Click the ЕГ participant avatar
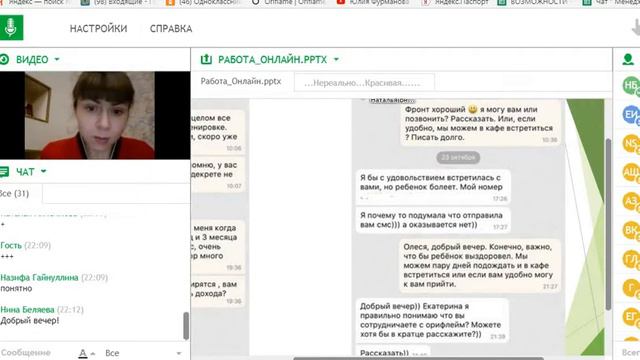Screen dimensions: 640x360 click(x=631, y=317)
